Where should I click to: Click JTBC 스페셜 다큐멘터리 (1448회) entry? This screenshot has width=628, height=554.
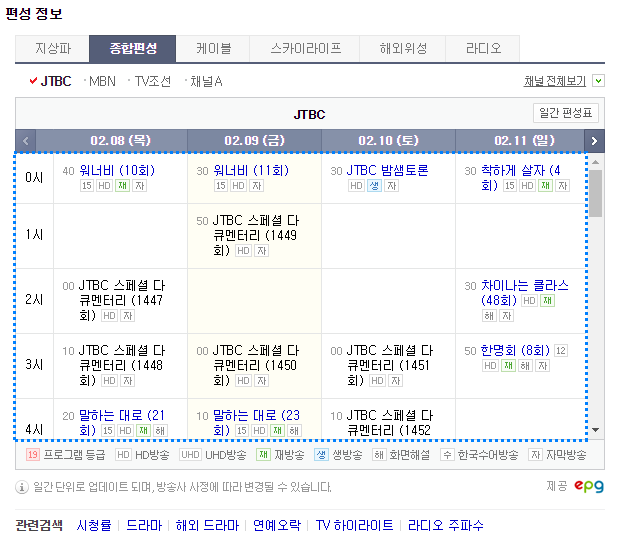[x=122, y=365]
